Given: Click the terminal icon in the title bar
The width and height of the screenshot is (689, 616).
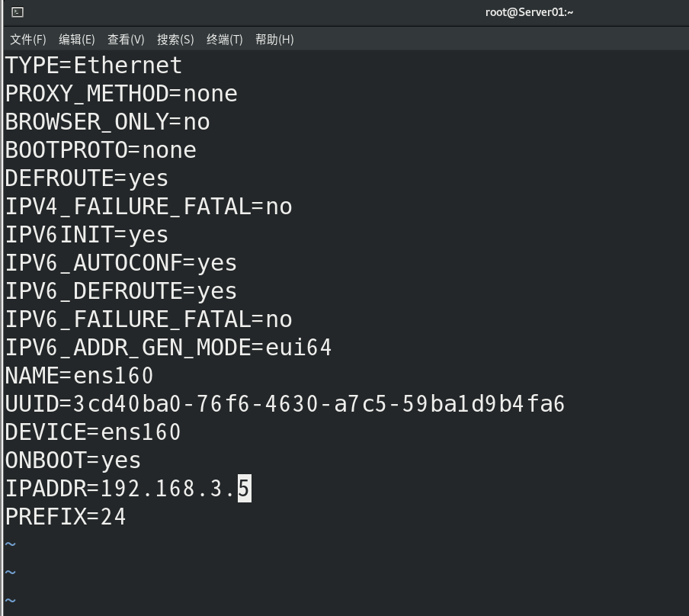Looking at the screenshot, I should [18, 12].
